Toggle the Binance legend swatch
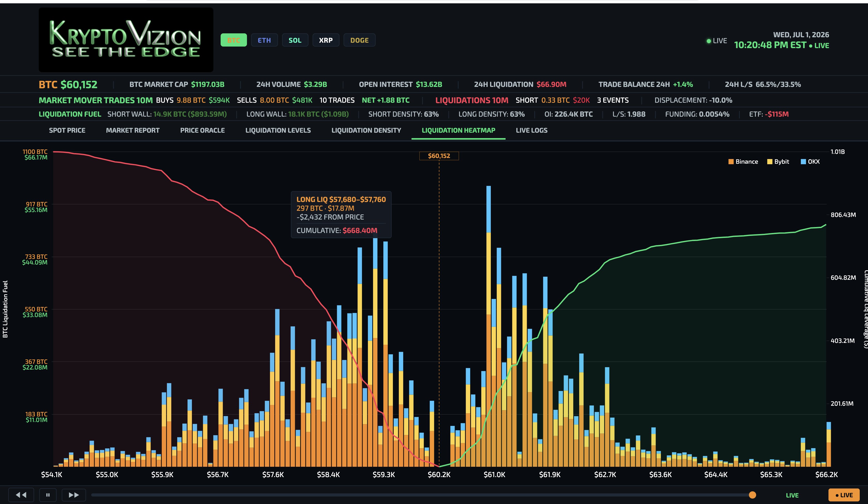The height and width of the screenshot is (504, 868). pos(731,162)
